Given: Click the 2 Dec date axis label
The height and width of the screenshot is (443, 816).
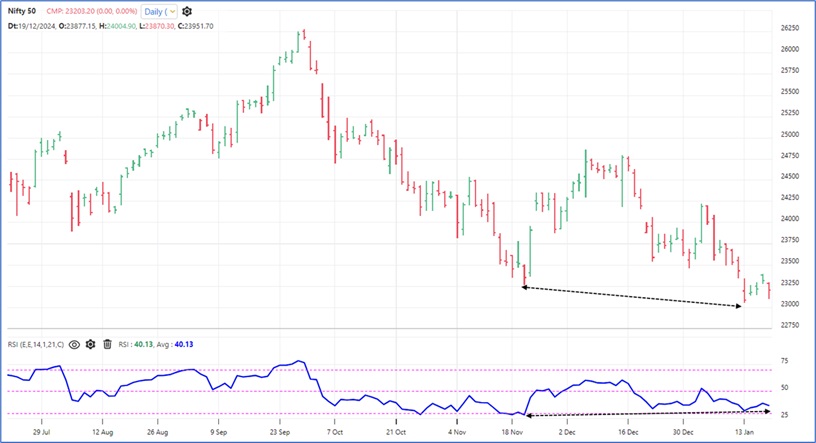Looking at the screenshot, I should [x=567, y=432].
